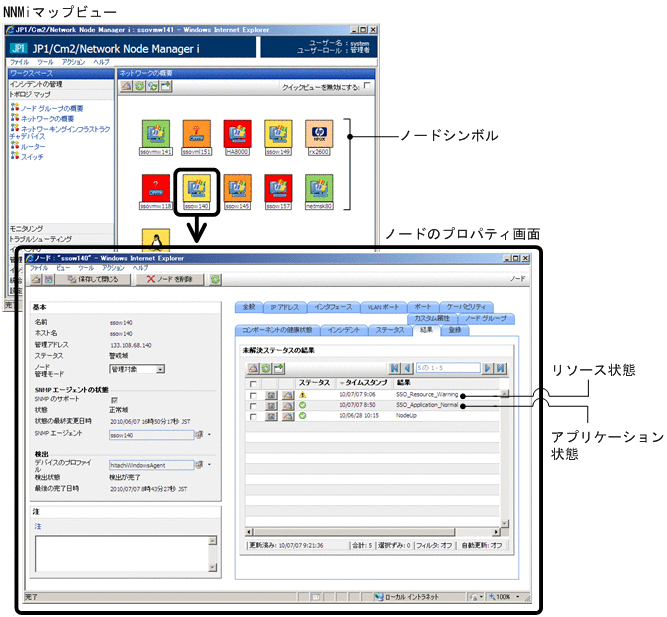Go to previous page of results table
The image size is (667, 617).
407,368
